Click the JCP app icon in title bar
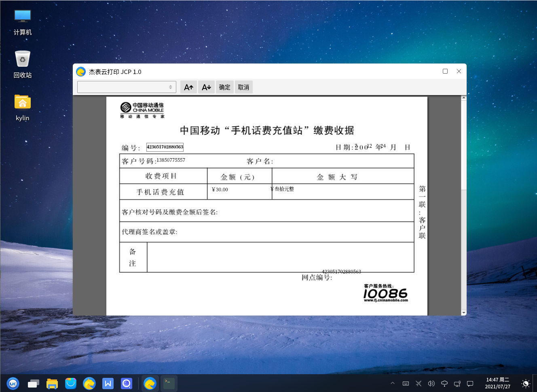 81,72
